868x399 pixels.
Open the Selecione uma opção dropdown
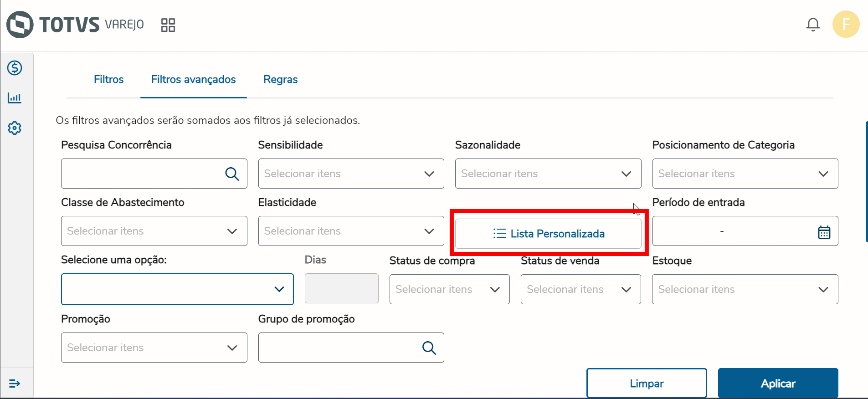click(x=177, y=289)
